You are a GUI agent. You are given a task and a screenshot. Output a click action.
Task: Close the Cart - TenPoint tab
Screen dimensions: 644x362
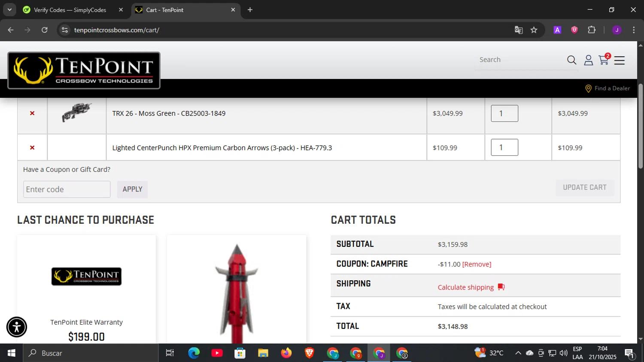pos(233,10)
